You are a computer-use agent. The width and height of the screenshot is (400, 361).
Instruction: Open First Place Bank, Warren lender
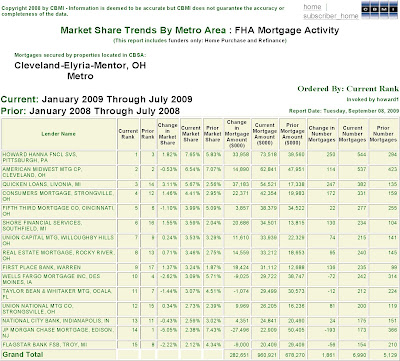[42, 267]
